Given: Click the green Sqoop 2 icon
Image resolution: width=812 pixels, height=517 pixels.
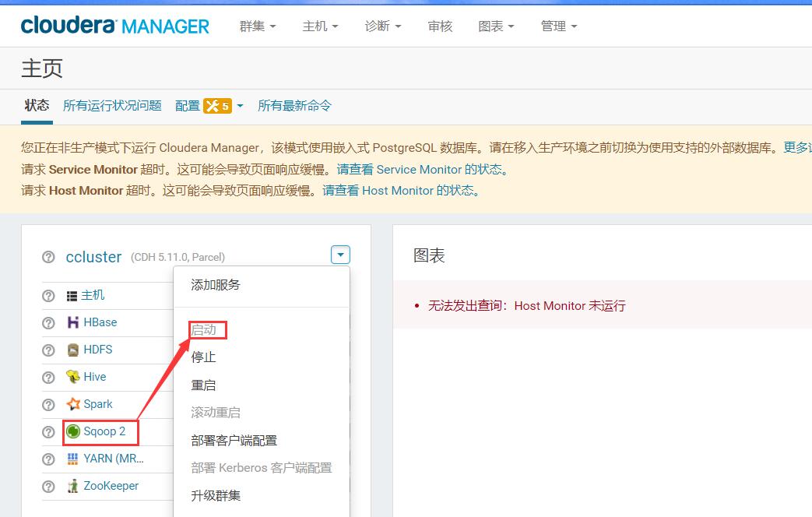Looking at the screenshot, I should [73, 431].
